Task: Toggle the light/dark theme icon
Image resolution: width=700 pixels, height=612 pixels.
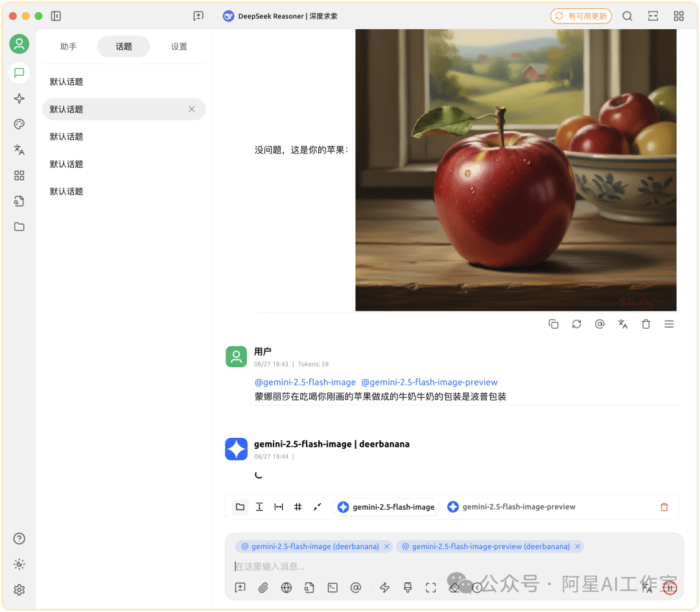Action: pos(19,564)
